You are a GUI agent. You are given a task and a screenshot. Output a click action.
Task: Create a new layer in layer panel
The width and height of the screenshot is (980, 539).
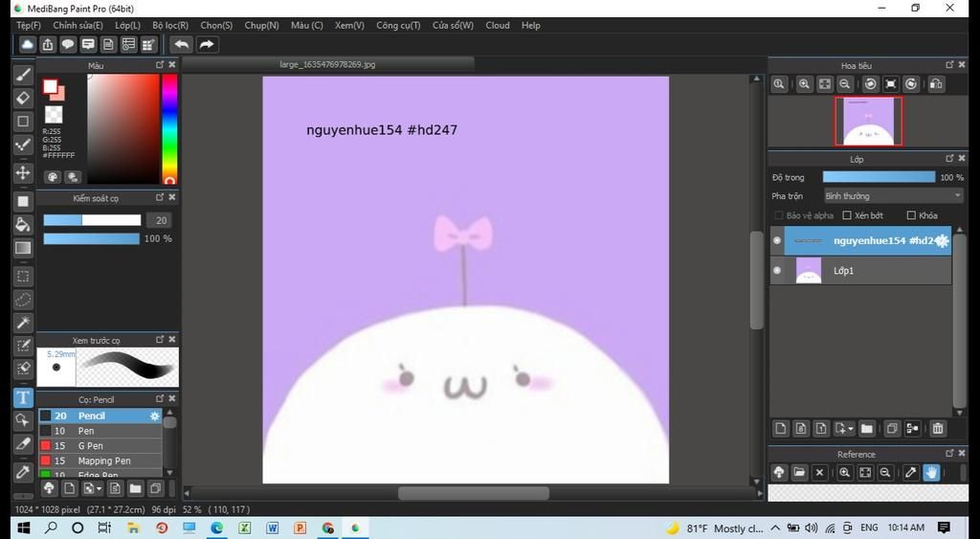click(x=781, y=428)
